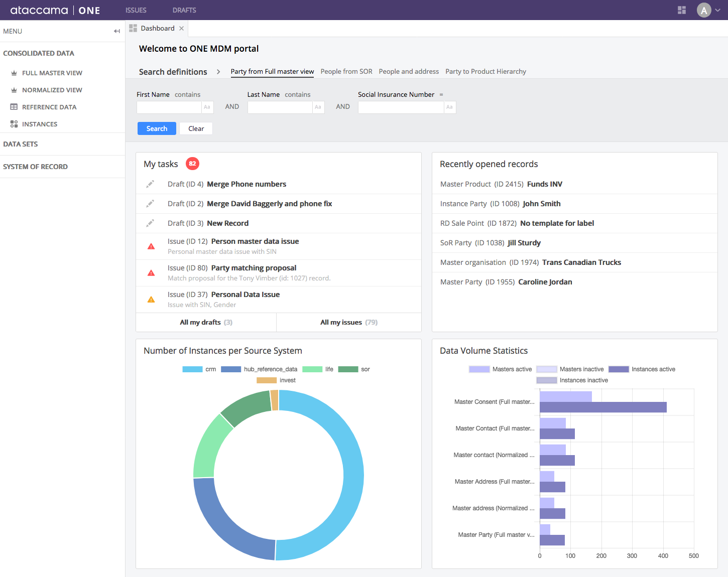Click the user avatar with letter A
The width and height of the screenshot is (728, 577).
(x=704, y=10)
